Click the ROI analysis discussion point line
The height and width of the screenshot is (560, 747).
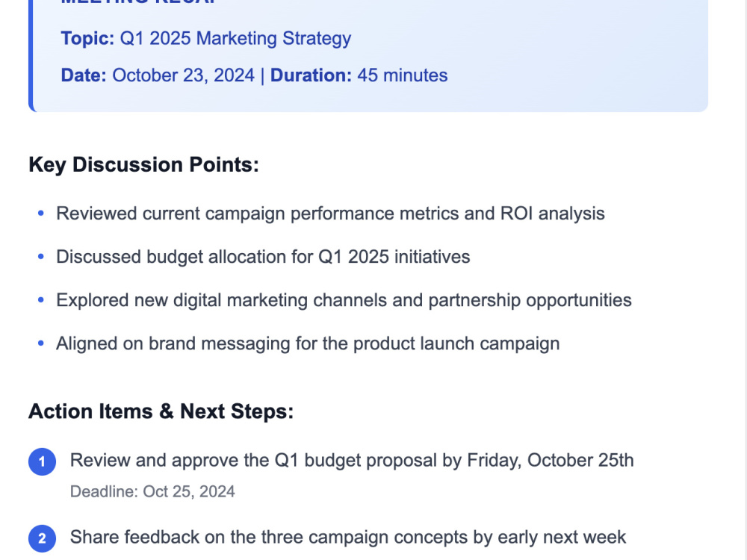331,214
